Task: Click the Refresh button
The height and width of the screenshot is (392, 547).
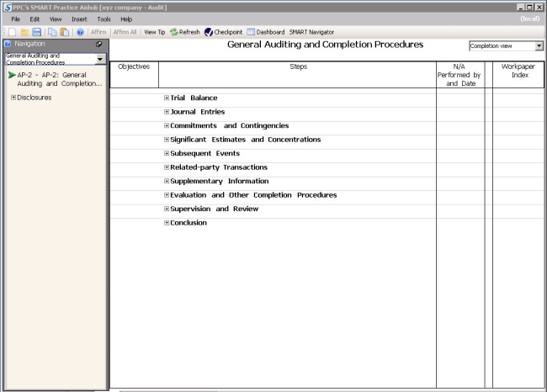Action: click(x=185, y=32)
